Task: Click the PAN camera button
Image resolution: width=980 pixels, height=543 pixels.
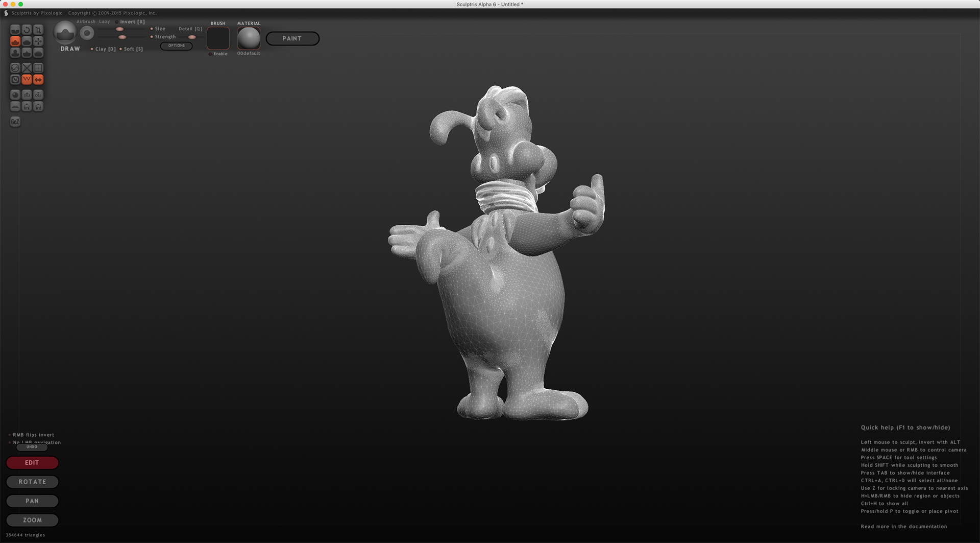Action: 32,501
